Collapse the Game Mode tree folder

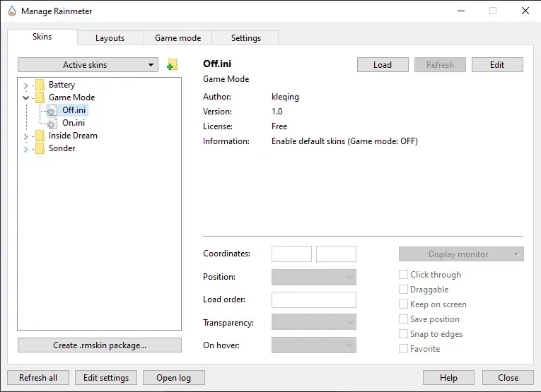26,98
